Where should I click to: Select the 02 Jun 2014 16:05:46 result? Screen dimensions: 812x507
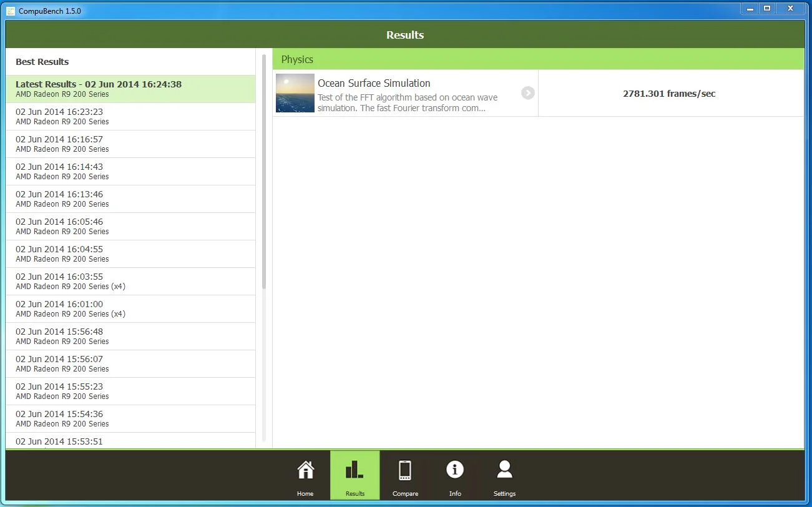[130, 227]
